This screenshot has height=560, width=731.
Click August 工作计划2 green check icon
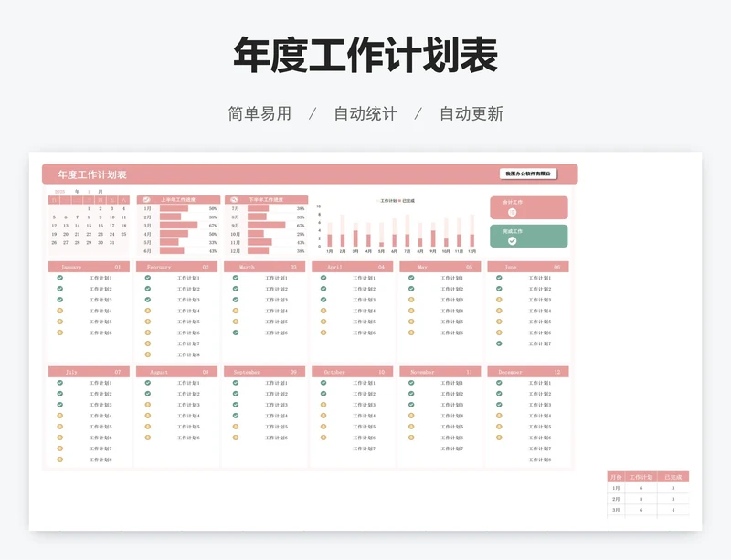[148, 394]
